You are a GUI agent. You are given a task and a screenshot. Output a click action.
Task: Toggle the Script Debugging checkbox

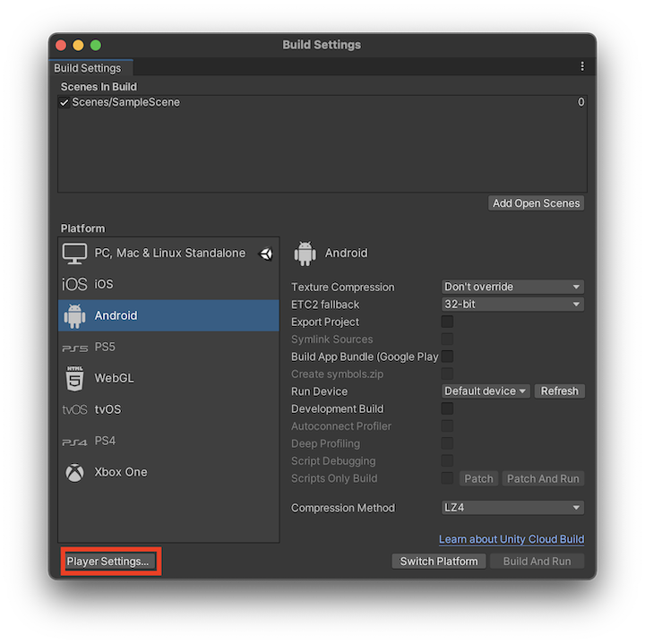tap(447, 460)
